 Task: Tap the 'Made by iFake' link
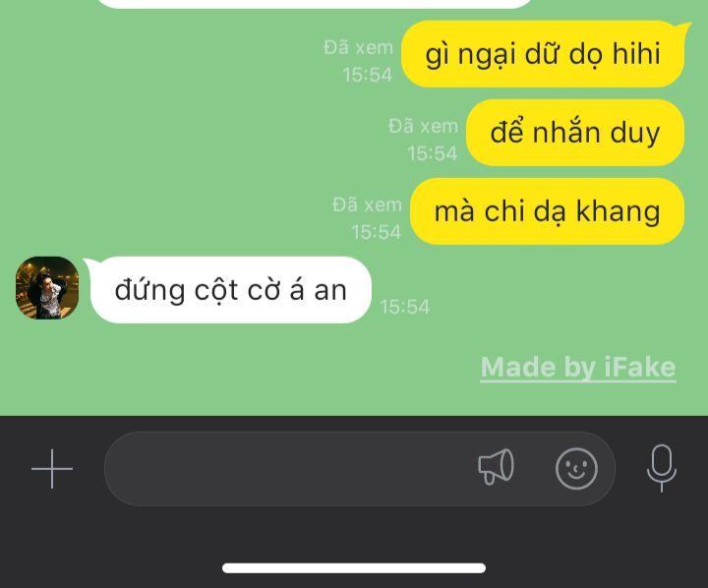coord(578,367)
